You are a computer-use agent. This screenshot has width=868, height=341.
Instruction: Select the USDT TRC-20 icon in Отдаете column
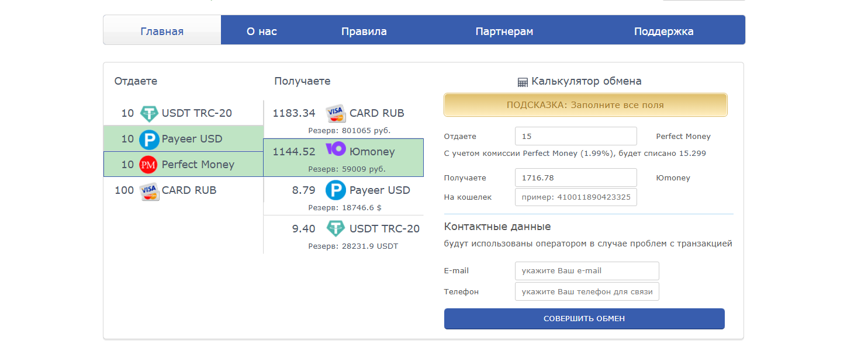pyautogui.click(x=149, y=113)
